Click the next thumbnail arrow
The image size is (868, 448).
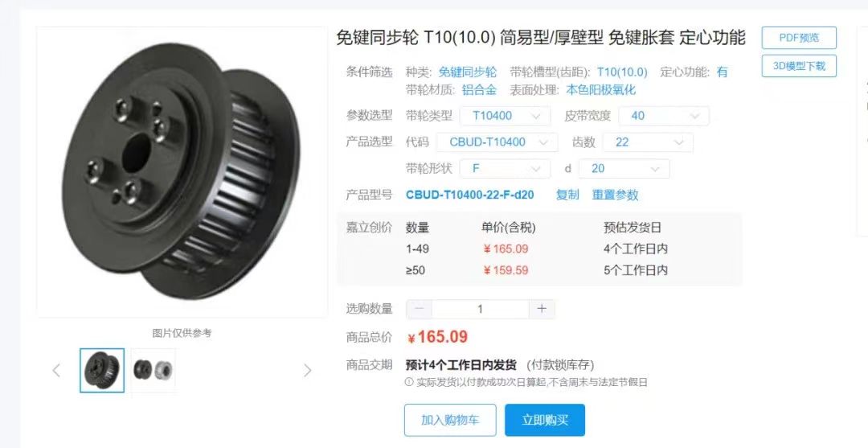click(308, 371)
